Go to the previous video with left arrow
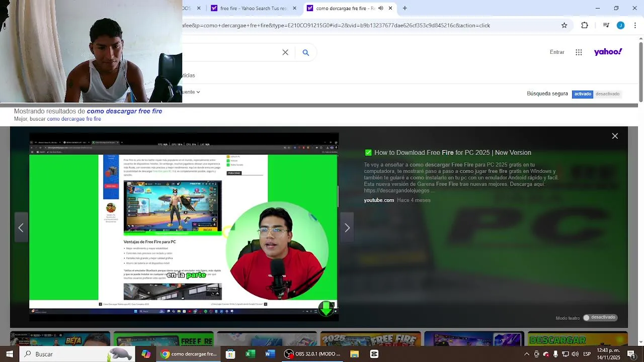This screenshot has height=362, width=644. (x=21, y=228)
